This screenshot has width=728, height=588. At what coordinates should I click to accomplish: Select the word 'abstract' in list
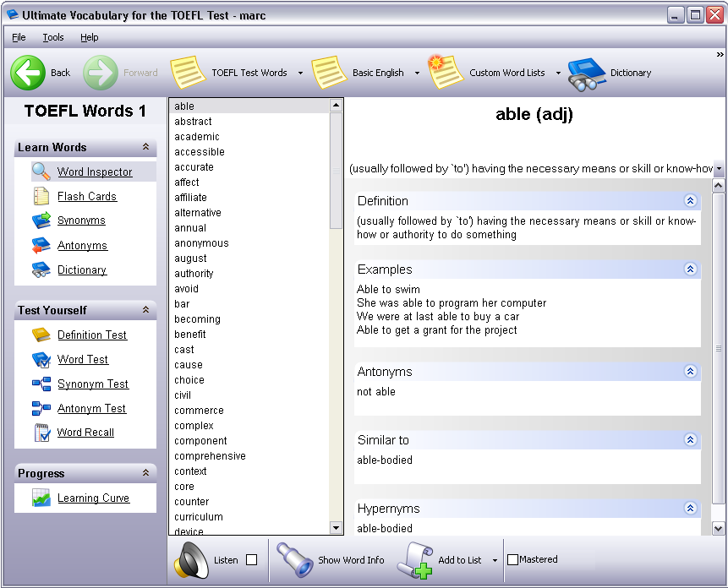click(x=193, y=122)
